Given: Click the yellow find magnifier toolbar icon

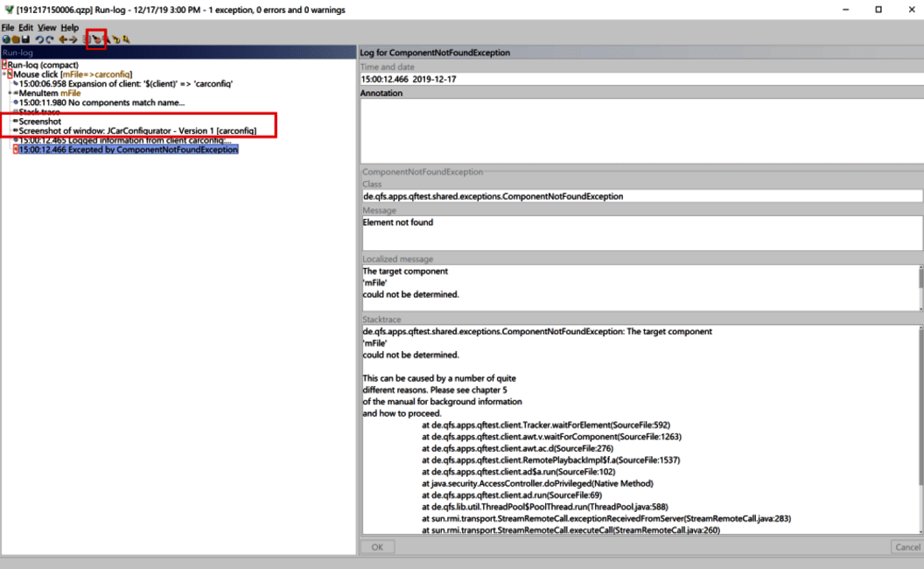Looking at the screenshot, I should (x=116, y=39).
